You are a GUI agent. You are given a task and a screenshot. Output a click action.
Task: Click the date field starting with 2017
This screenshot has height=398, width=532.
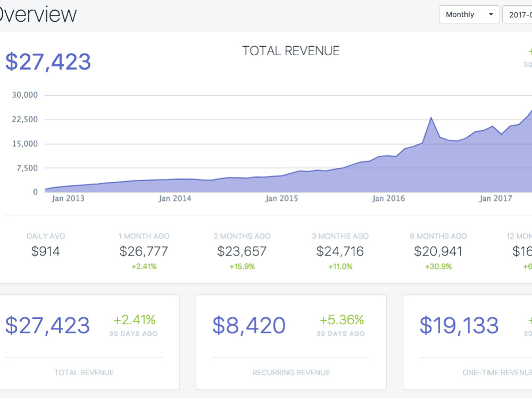pos(518,14)
